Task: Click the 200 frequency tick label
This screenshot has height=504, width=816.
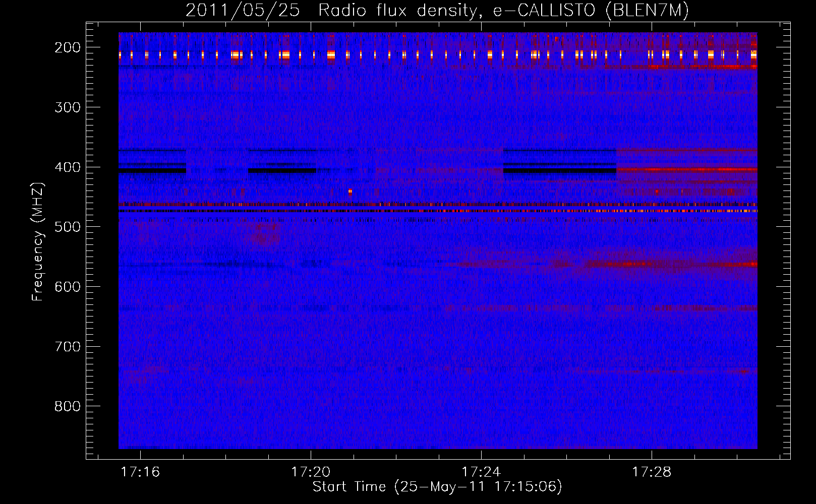Action: (68, 47)
